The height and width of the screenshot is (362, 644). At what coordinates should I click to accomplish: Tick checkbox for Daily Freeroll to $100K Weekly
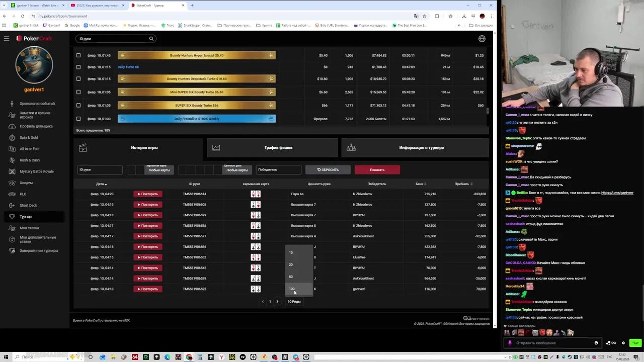coord(78,119)
